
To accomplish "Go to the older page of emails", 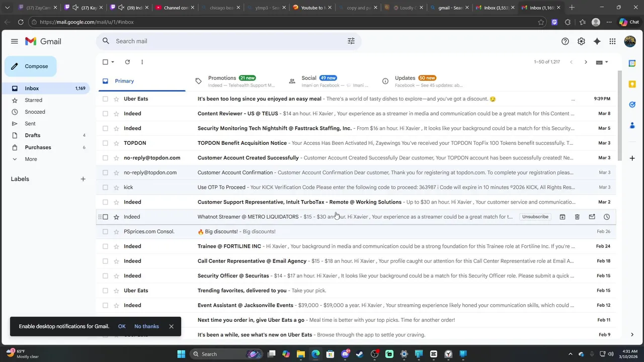I will point(586,62).
